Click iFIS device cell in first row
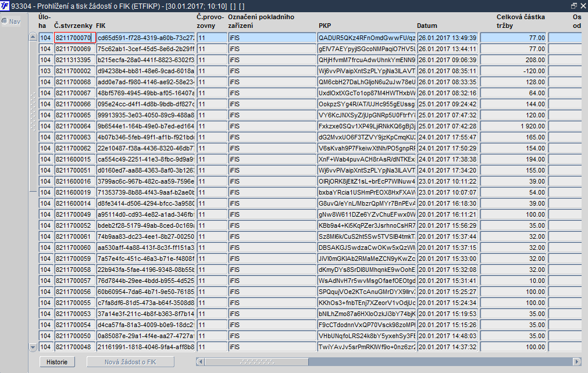588x373 pixels. (x=272, y=38)
